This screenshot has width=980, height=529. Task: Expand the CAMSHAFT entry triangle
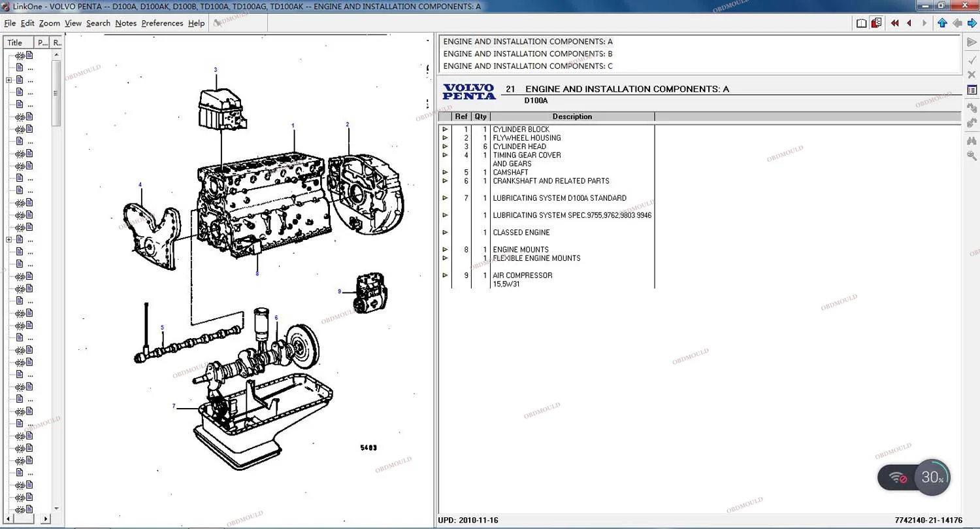pyautogui.click(x=445, y=173)
